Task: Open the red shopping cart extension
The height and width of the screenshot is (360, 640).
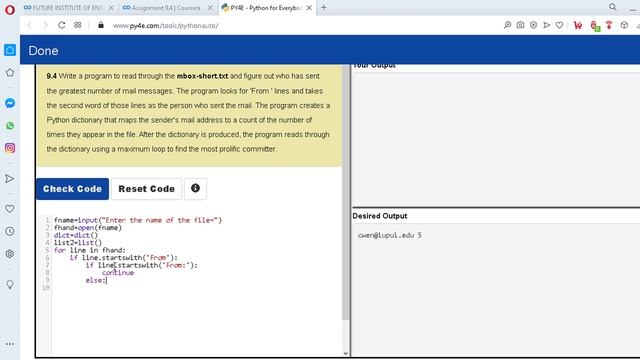Action: pos(578,25)
